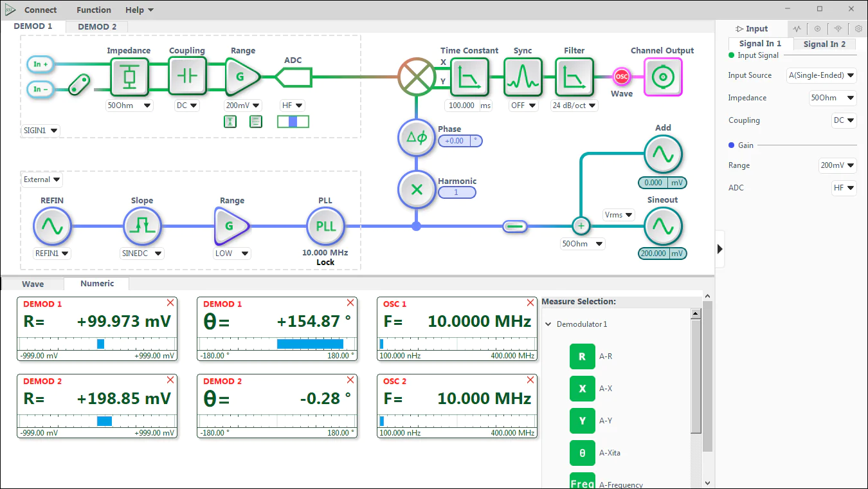Click the Impedance block icon
The image size is (868, 489).
tap(129, 77)
